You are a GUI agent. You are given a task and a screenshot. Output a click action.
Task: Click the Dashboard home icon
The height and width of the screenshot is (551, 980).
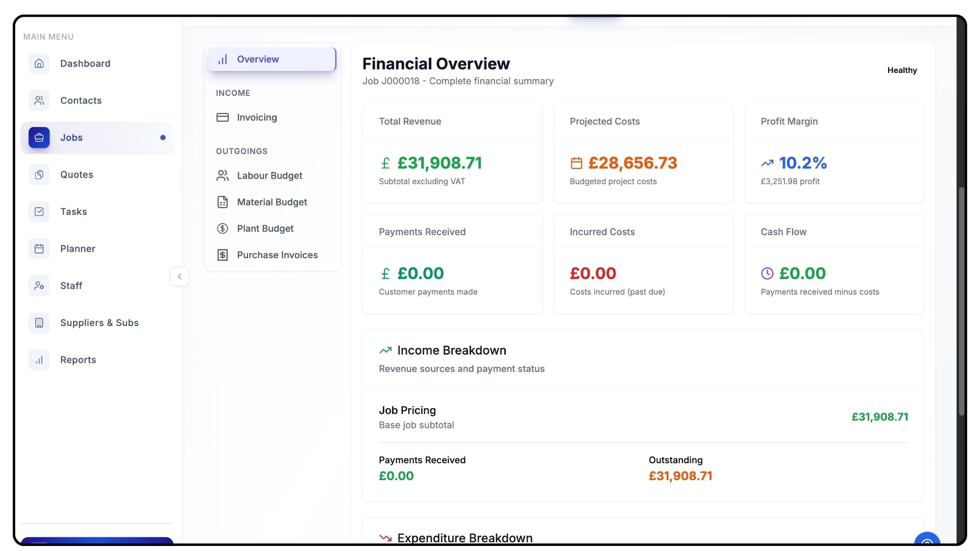click(x=39, y=64)
